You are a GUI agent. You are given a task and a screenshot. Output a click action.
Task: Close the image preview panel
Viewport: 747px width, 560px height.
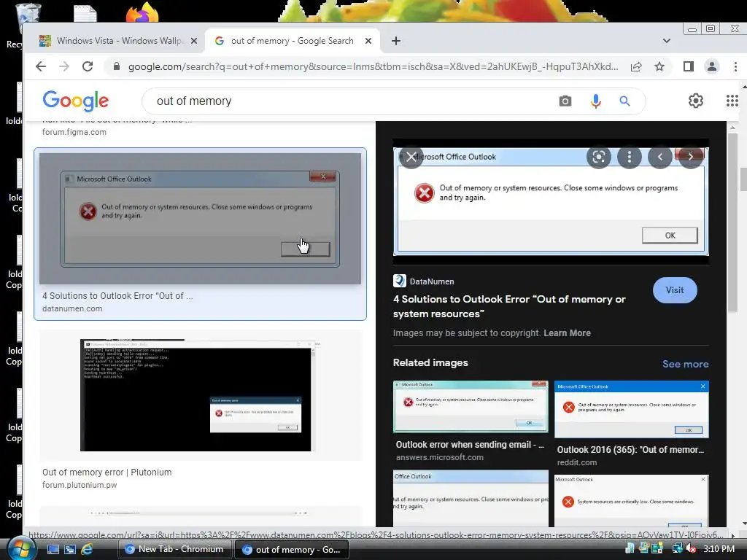click(411, 157)
